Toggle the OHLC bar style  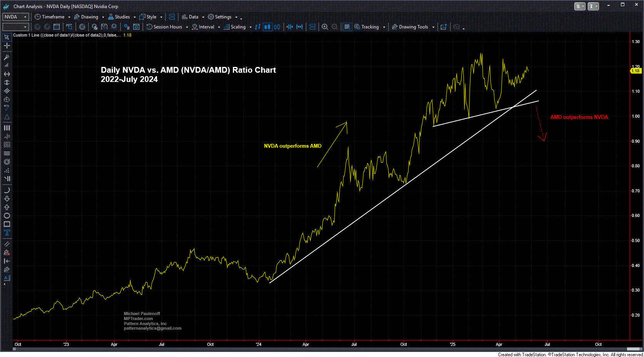point(258,27)
